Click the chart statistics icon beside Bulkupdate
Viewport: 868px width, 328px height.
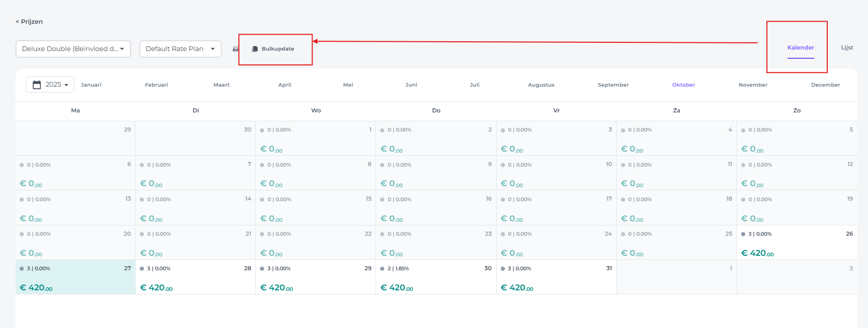(235, 49)
